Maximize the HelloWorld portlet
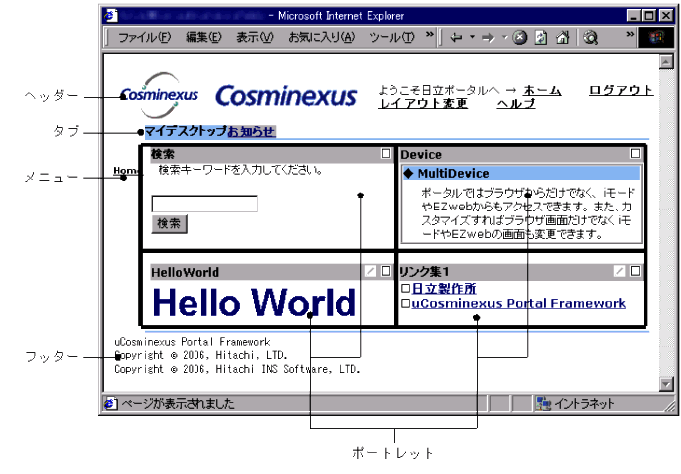Viewport: 681px width, 474px height. pos(386,272)
